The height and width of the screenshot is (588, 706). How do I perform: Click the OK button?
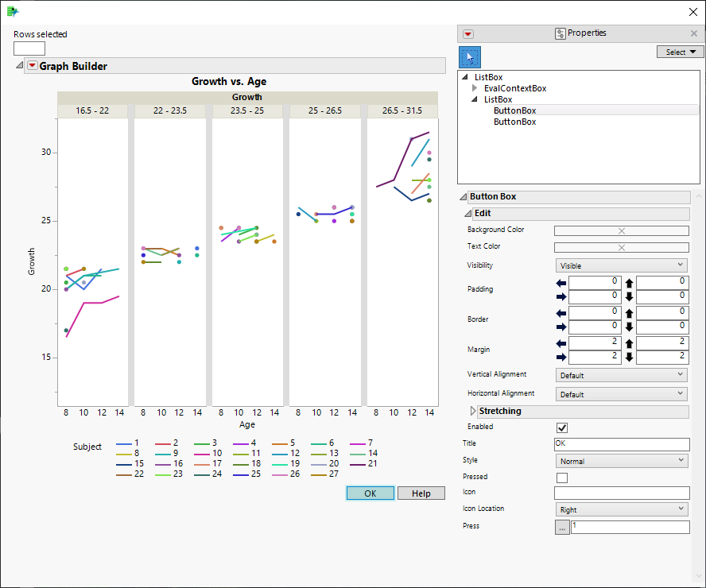[x=370, y=493]
